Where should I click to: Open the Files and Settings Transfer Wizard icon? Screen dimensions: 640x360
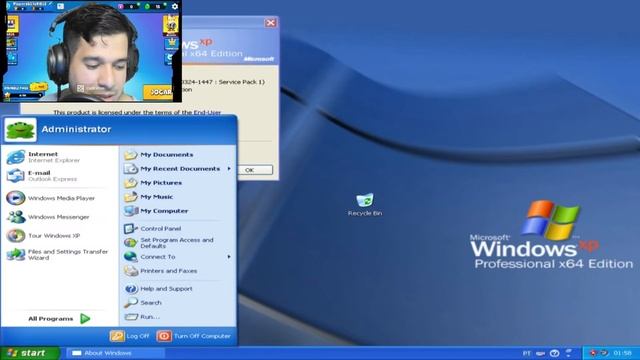[16, 254]
